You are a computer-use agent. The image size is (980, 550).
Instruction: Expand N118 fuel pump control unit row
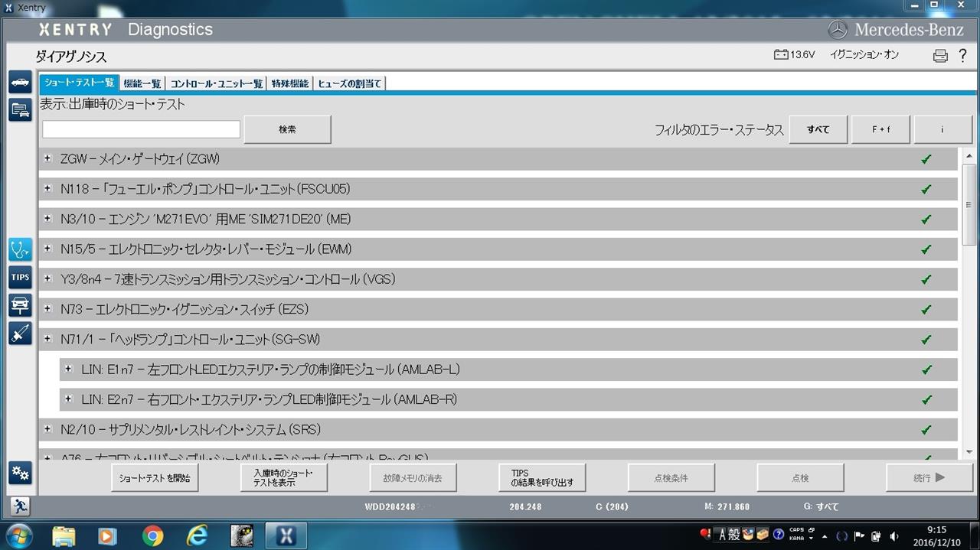(x=47, y=188)
